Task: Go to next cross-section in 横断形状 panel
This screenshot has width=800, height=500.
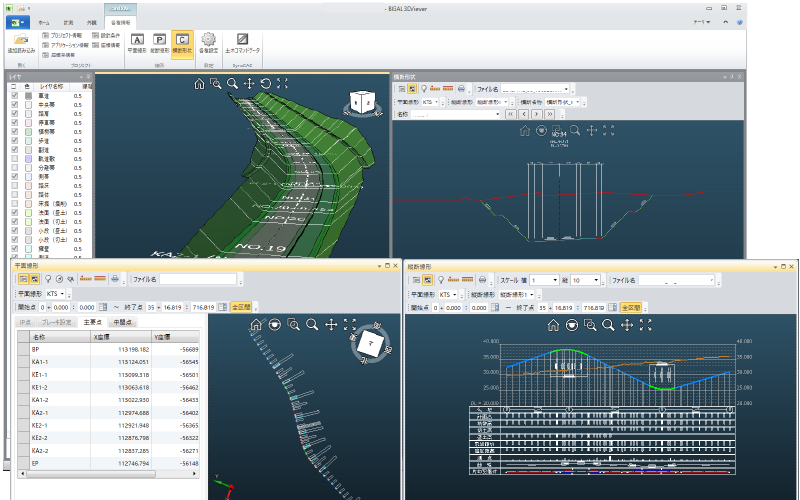Action: (537, 114)
